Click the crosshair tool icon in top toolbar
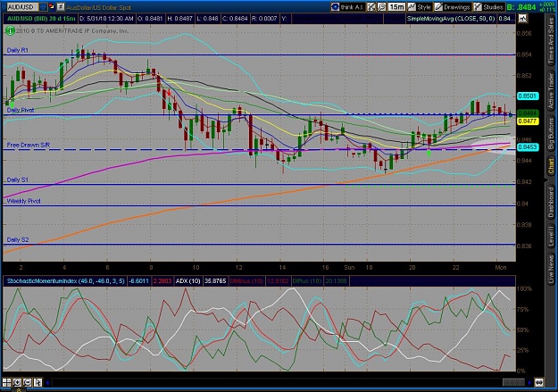Image resolution: width=558 pixels, height=392 pixels. click(371, 7)
